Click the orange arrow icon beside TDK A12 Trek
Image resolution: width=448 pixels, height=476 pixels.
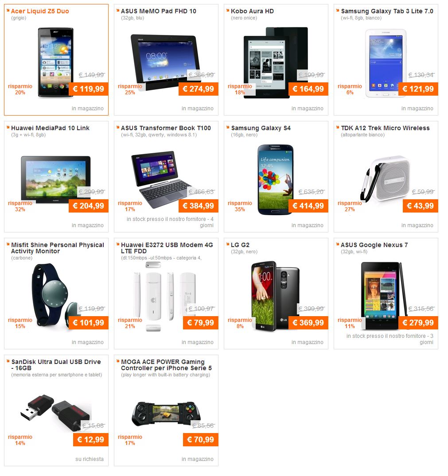[x=338, y=127]
